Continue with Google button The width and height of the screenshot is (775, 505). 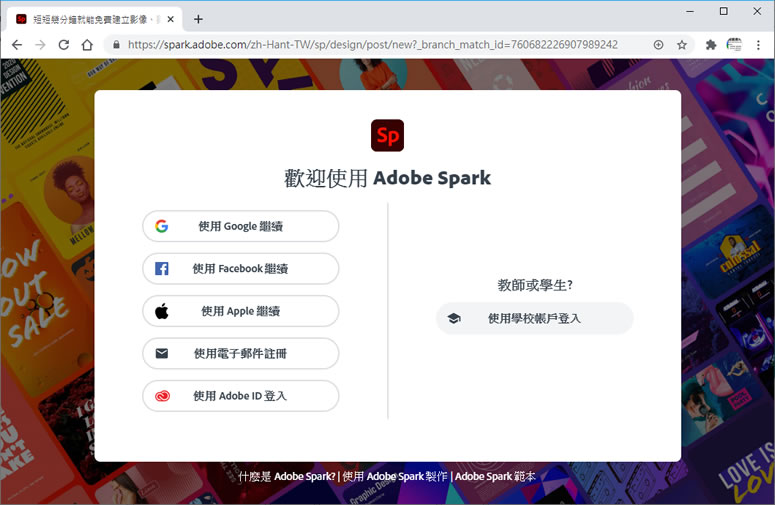[241, 226]
